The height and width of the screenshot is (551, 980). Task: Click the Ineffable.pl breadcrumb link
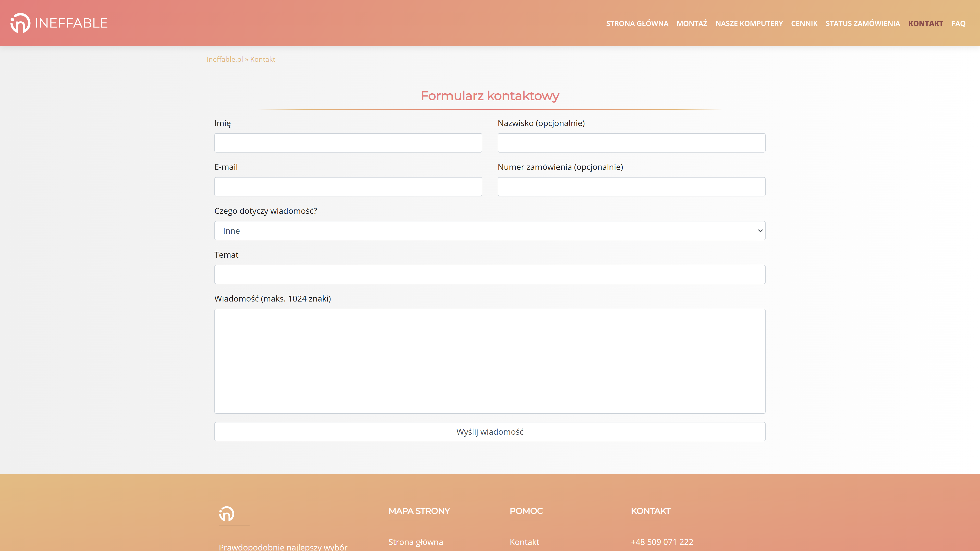(225, 59)
